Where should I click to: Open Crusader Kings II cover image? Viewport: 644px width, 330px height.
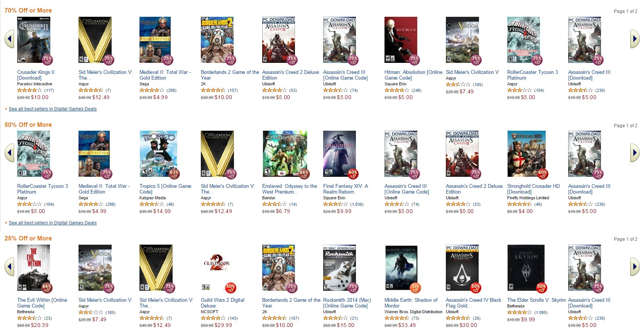[34, 40]
